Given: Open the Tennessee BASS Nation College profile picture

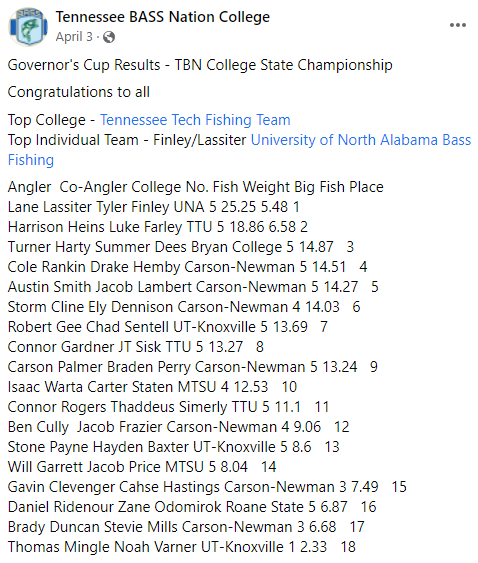Looking at the screenshot, I should click(28, 27).
